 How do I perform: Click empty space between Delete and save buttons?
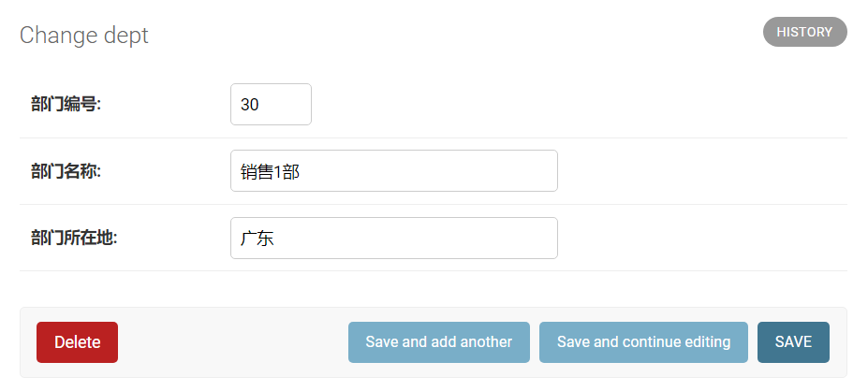click(x=232, y=342)
